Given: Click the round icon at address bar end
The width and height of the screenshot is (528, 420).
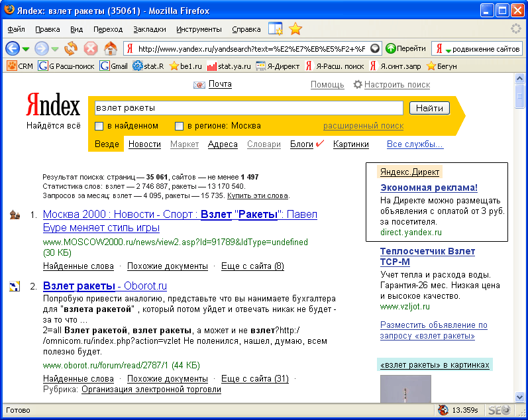Looking at the screenshot, I should click(x=375, y=49).
